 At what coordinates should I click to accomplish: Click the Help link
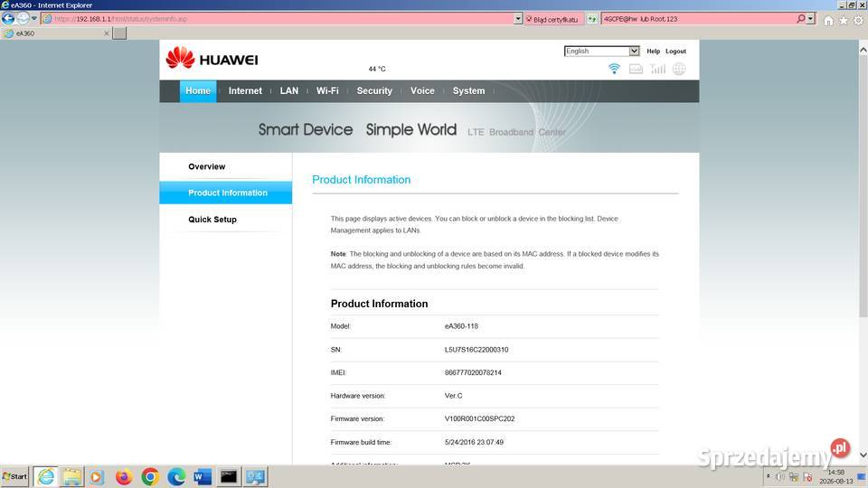click(653, 51)
